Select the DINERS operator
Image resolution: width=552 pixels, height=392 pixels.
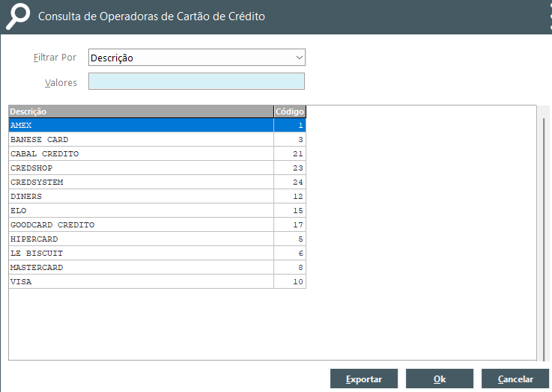click(x=157, y=197)
